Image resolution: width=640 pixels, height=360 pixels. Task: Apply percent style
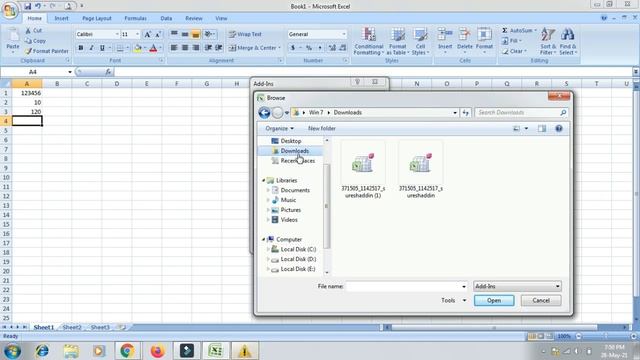(309, 48)
